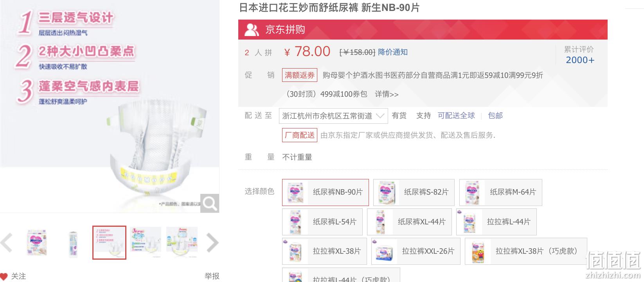The image size is (644, 282).
Task: Choose option 纸尿裤M-64片
Action: [x=501, y=192]
